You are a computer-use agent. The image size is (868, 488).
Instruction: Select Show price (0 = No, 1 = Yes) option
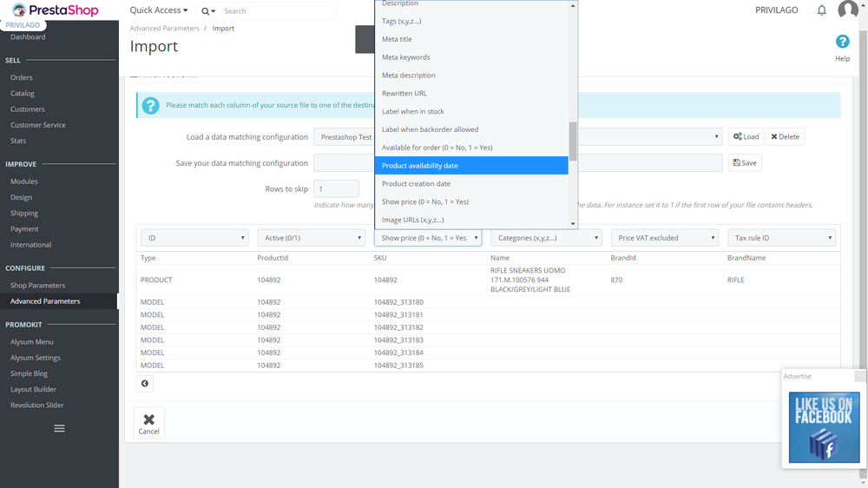point(471,201)
